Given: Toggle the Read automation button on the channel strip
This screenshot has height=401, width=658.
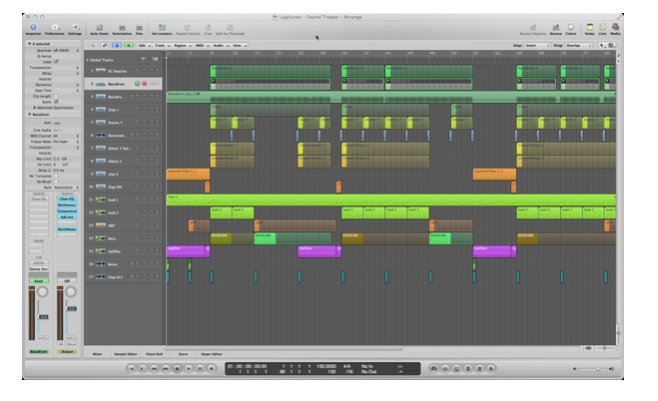Looking at the screenshot, I should (x=39, y=281).
